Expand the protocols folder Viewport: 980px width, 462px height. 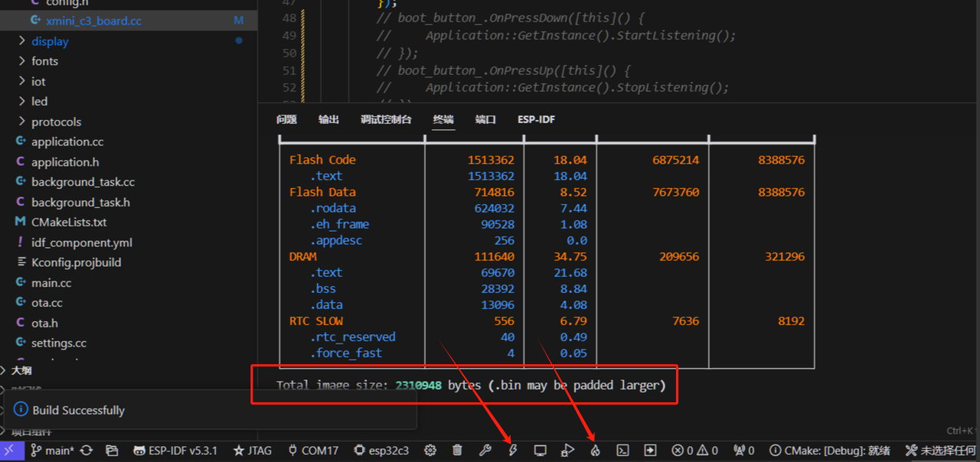pyautogui.click(x=56, y=122)
